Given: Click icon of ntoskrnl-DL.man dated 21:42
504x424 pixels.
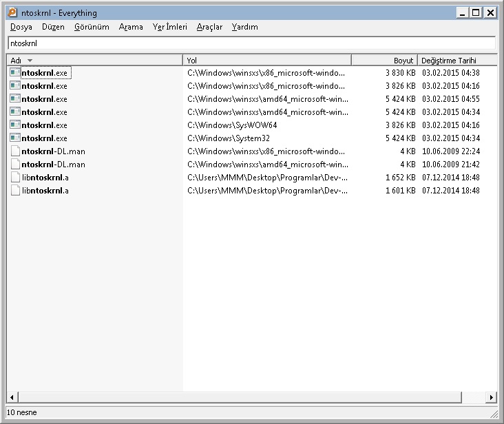Looking at the screenshot, I should point(14,165).
